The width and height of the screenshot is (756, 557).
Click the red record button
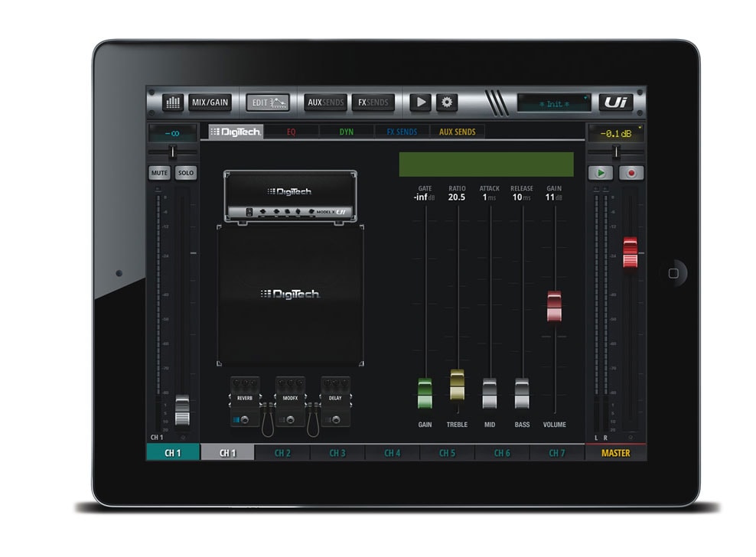point(631,173)
